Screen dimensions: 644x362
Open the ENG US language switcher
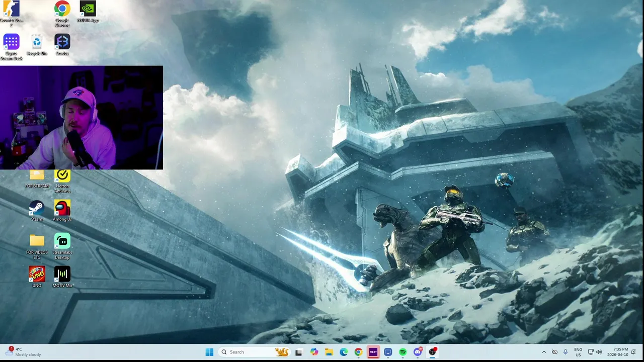tap(578, 352)
